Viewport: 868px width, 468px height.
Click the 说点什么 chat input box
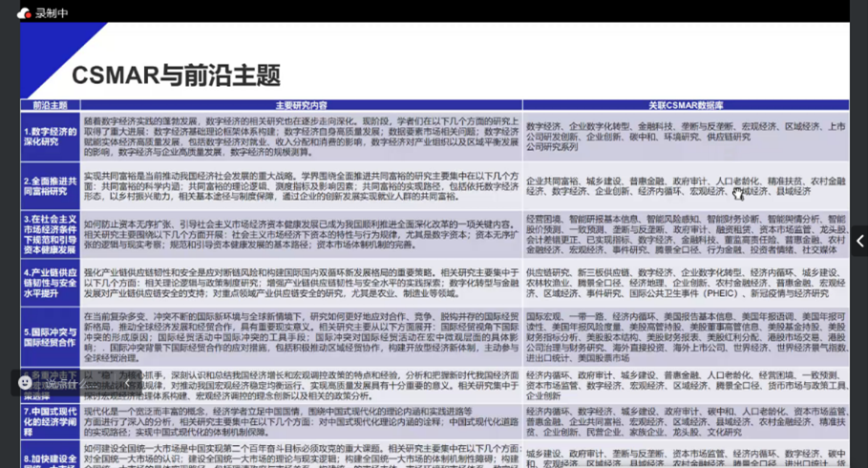point(72,383)
